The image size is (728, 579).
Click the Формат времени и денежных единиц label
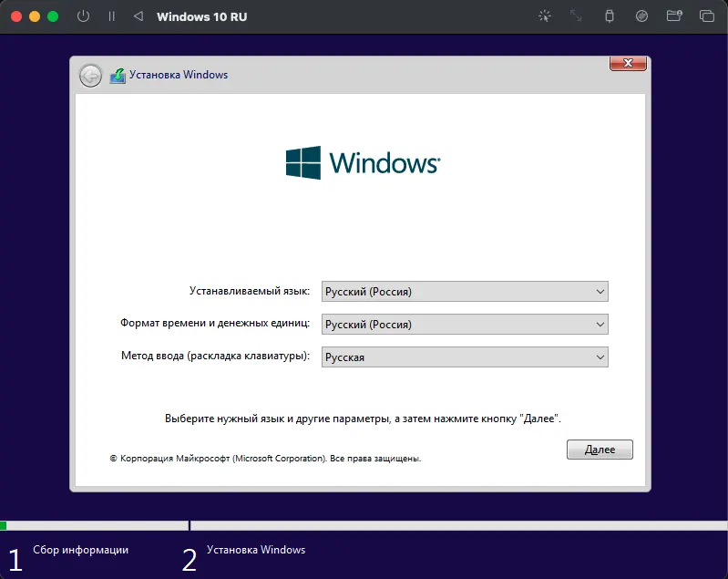pos(214,323)
